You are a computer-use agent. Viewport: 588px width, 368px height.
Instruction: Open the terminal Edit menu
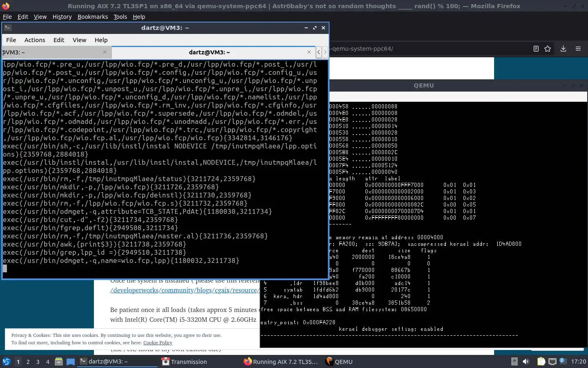pos(59,40)
